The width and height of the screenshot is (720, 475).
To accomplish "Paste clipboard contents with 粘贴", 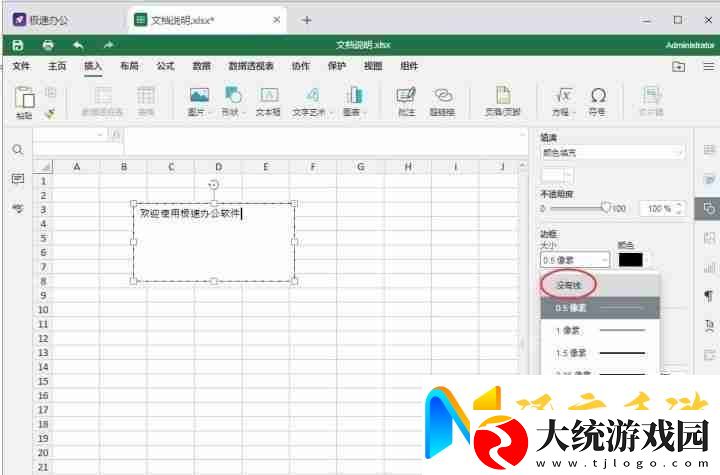I will [24, 102].
